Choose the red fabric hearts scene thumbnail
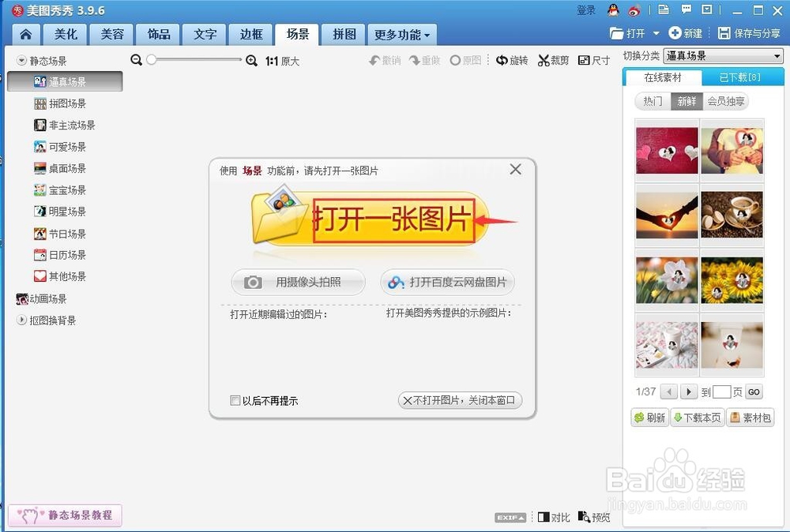 (x=667, y=150)
